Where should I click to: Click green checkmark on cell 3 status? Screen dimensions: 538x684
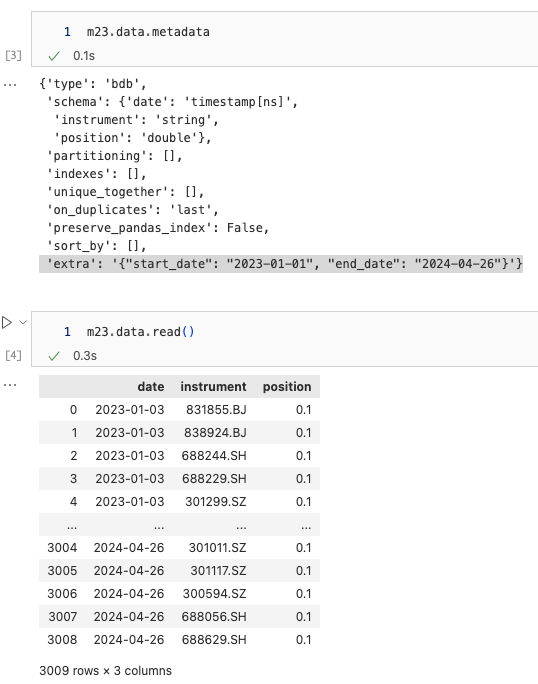[54, 56]
